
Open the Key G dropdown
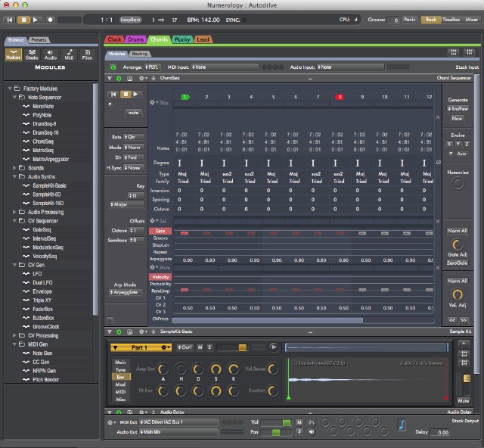coord(136,195)
